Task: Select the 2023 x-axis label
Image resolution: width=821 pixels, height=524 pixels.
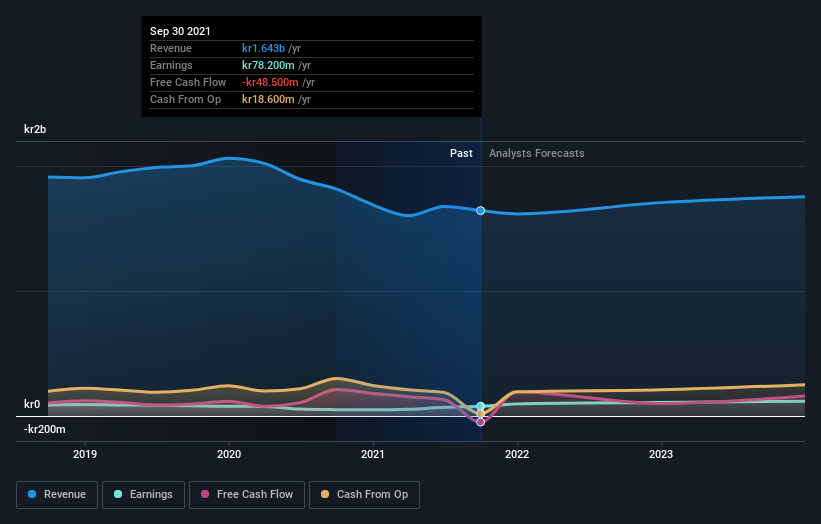Action: point(661,454)
